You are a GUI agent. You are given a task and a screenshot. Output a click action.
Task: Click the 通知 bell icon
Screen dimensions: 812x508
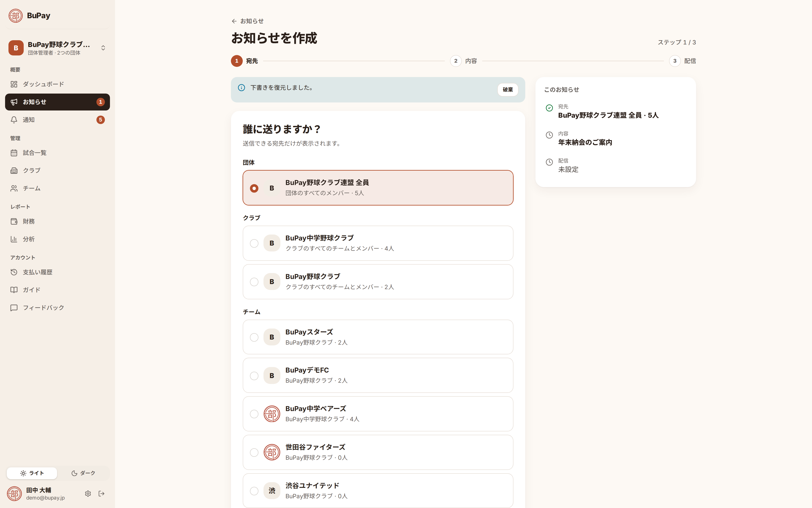click(14, 120)
